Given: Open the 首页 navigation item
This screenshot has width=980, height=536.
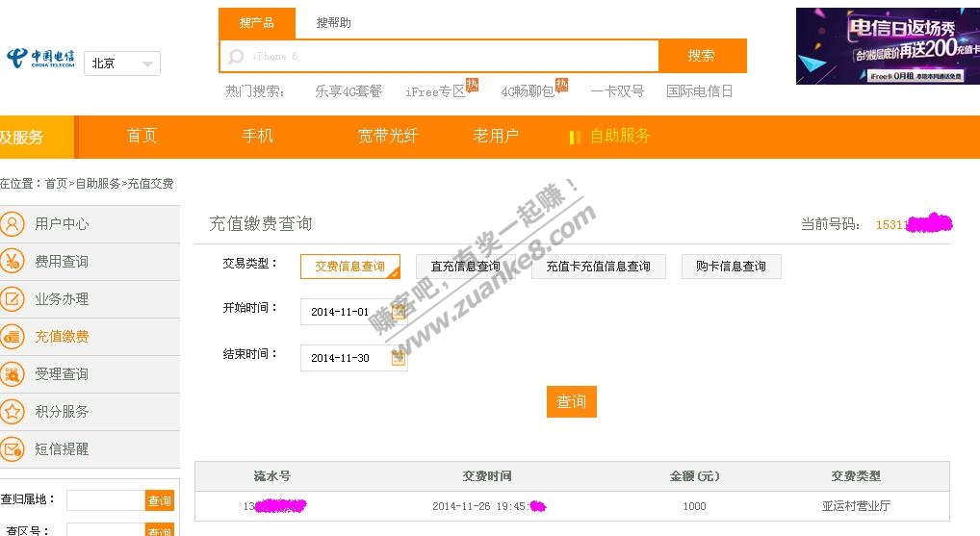Looking at the screenshot, I should pos(142,136).
